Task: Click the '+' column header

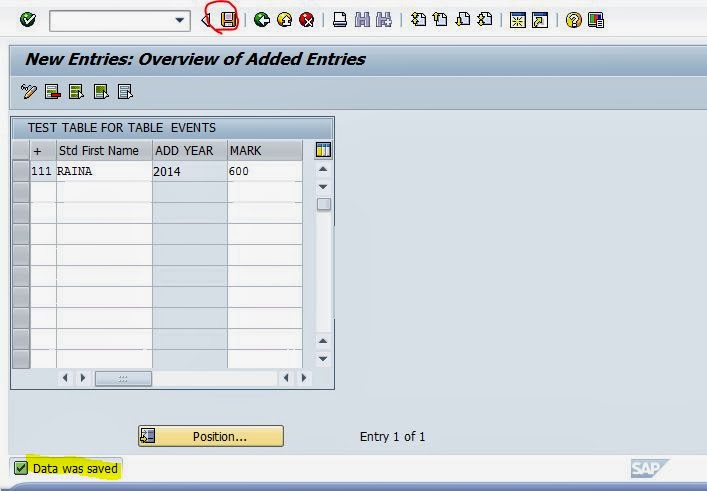Action: (x=43, y=151)
